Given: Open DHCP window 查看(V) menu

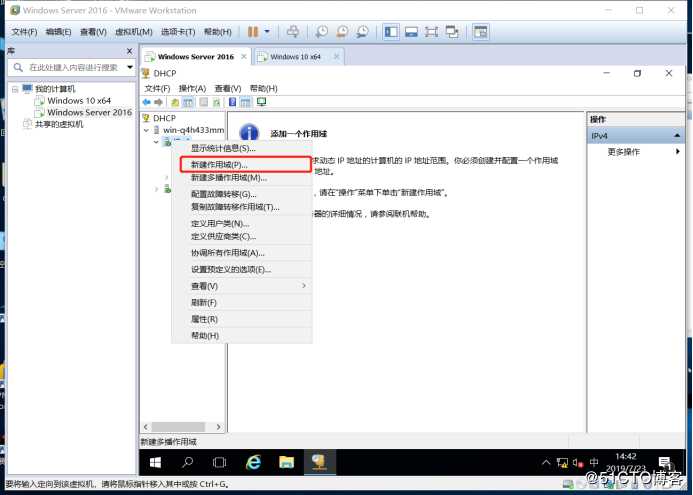Looking at the screenshot, I should click(x=228, y=88).
